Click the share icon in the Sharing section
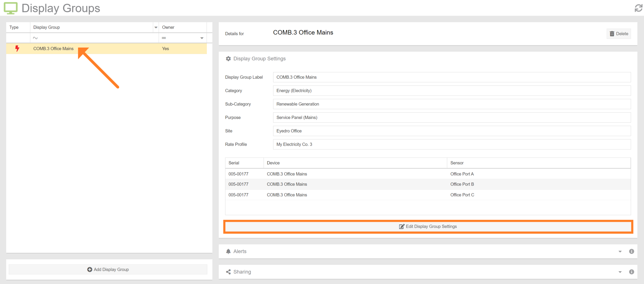This screenshot has width=644, height=284. (x=228, y=272)
